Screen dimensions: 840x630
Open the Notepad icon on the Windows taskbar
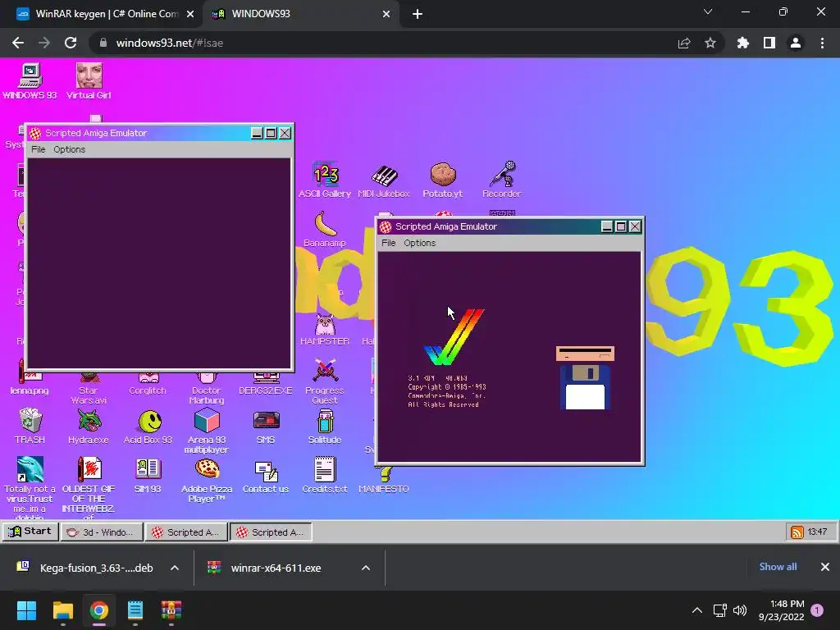[135, 610]
